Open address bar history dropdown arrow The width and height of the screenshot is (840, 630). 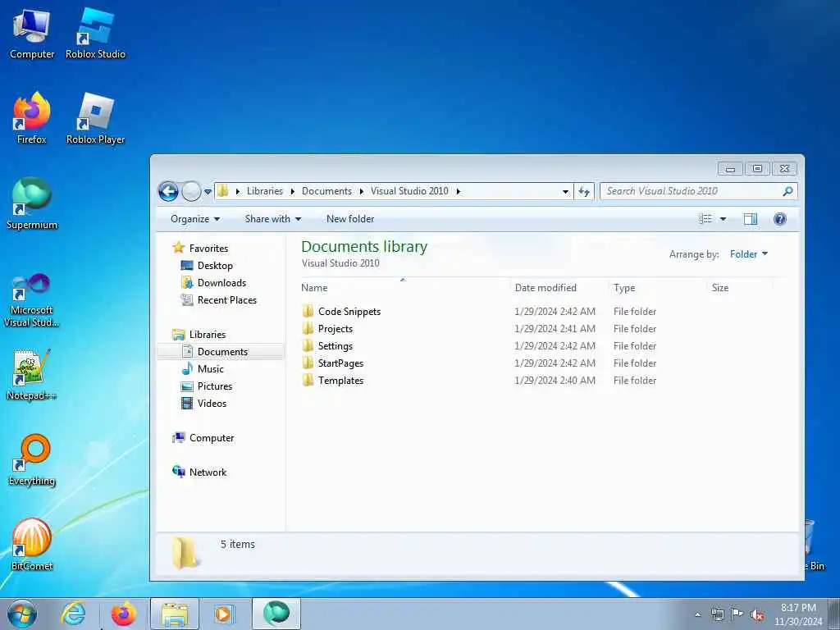coord(565,191)
